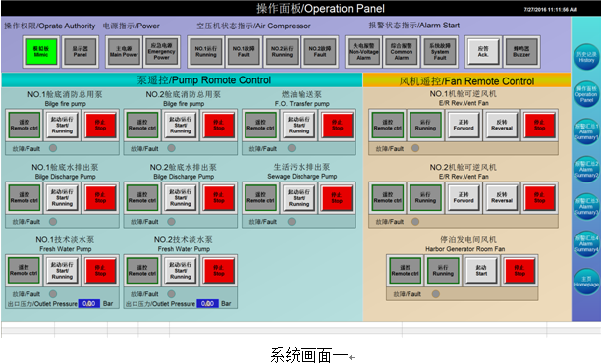The height and width of the screenshot is (364, 601).
Task: Click the Buzzer indicator button
Action: 521,52
